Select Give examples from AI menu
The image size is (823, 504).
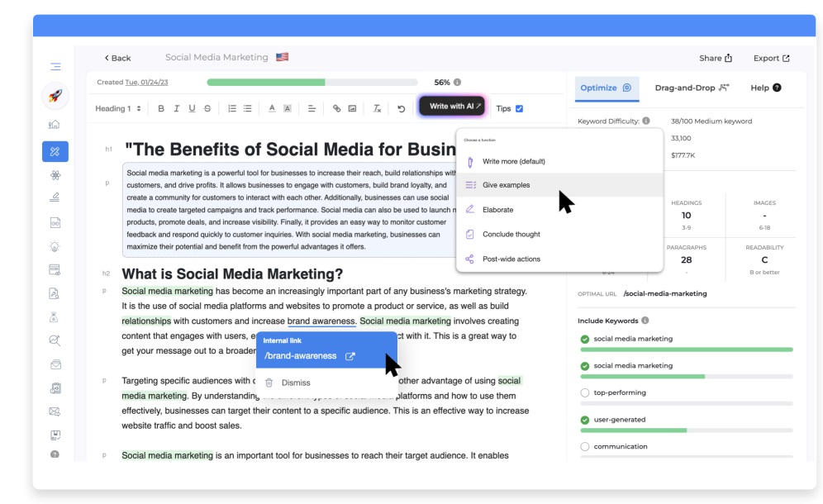506,185
